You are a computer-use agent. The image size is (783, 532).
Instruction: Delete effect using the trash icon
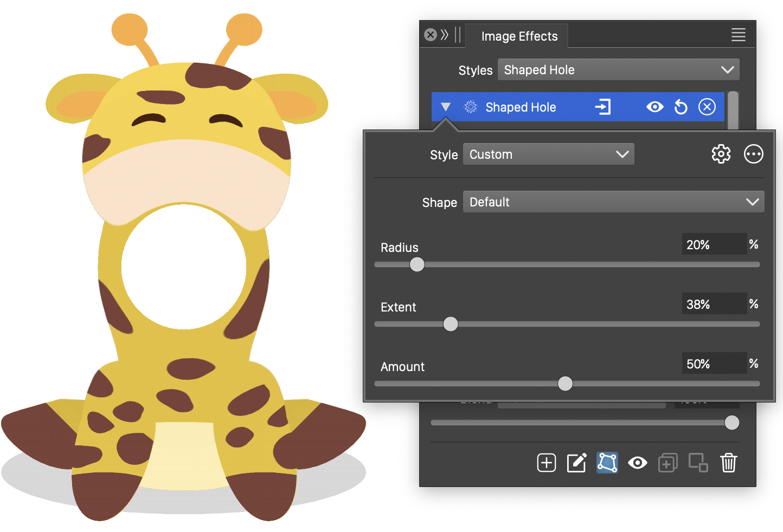(728, 463)
